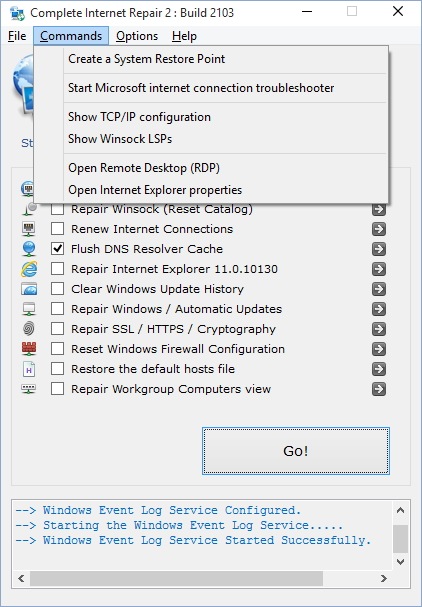This screenshot has width=422, height=607.
Task: Minimize the Complete Internet Repair window
Action: tap(307, 12)
